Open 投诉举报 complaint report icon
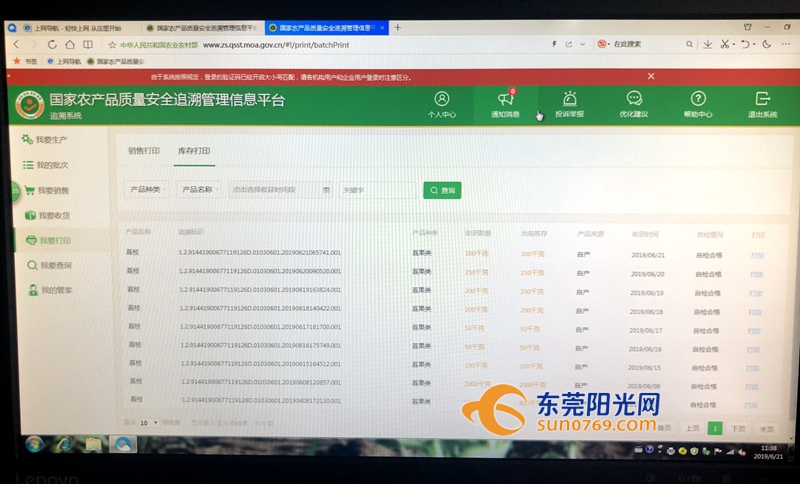Image resolution: width=800 pixels, height=484 pixels. (570, 99)
